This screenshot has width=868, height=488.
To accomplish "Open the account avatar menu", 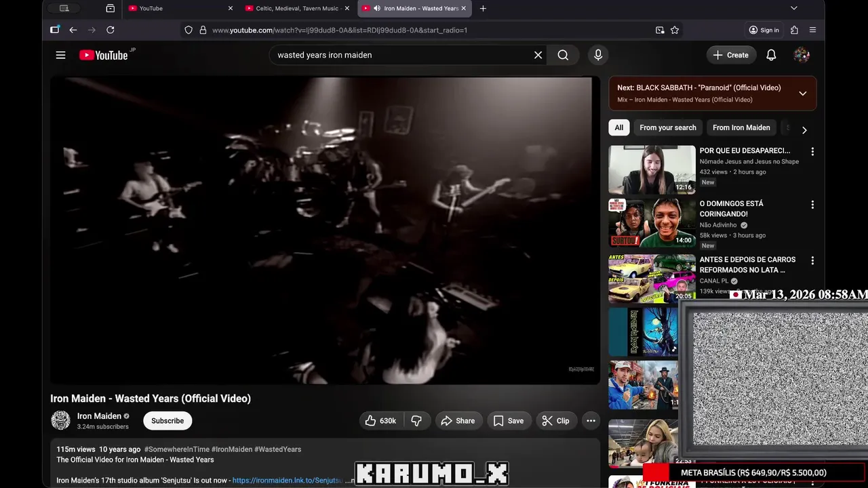I will pos(802,55).
